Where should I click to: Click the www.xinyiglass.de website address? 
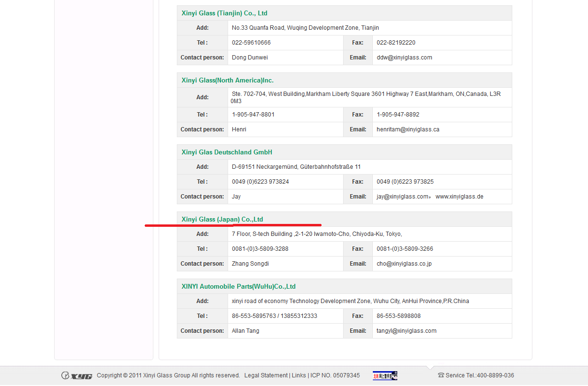click(x=459, y=197)
